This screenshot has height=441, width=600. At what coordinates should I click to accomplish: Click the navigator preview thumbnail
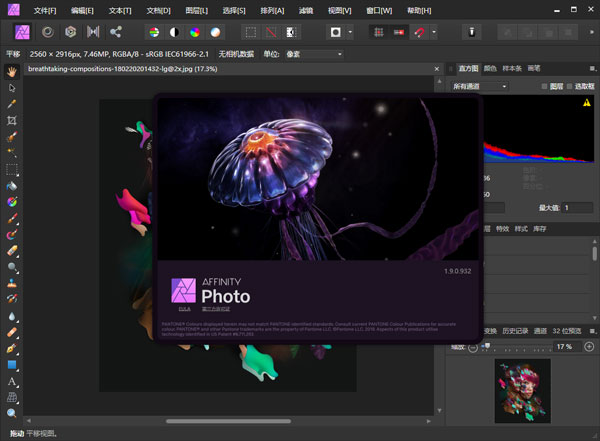tap(524, 389)
